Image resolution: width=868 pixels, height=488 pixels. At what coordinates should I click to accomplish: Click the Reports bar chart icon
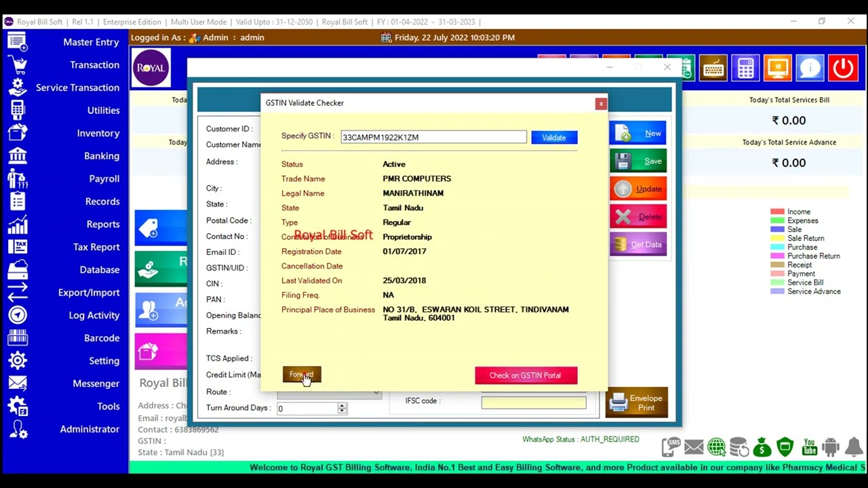[x=18, y=224]
